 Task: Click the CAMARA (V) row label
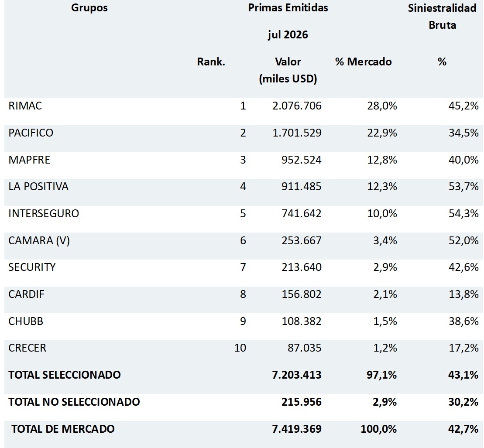coord(39,240)
